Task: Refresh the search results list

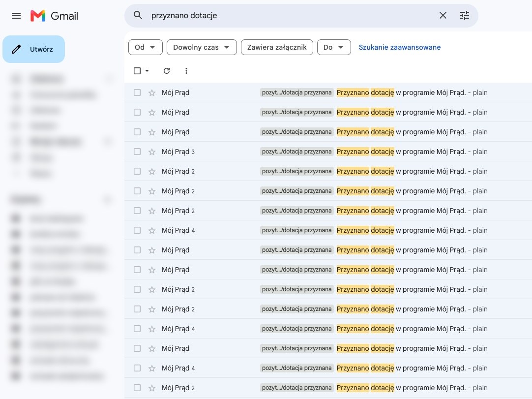Action: pyautogui.click(x=167, y=71)
